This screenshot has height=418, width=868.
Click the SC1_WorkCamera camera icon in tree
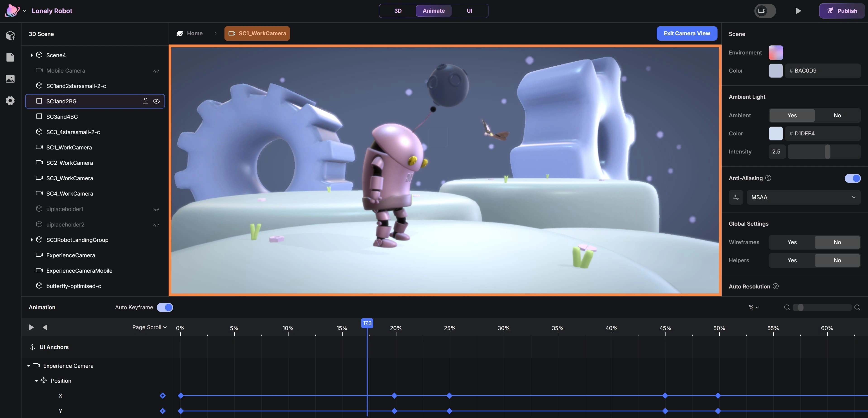39,147
